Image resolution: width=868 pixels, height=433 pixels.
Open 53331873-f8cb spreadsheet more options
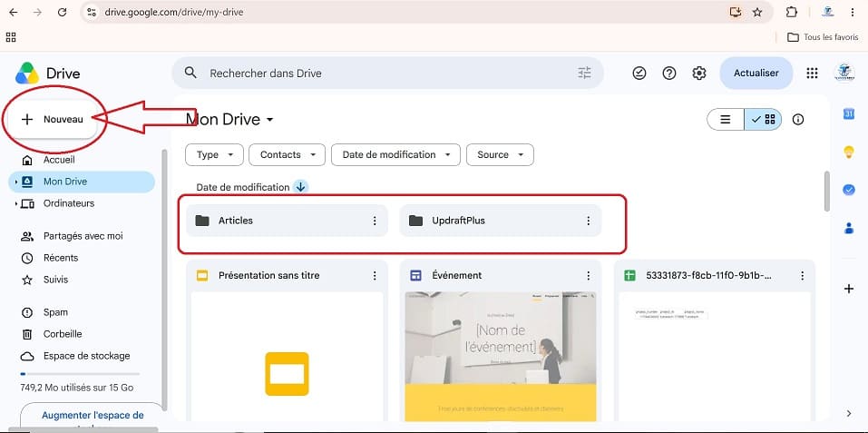coord(802,275)
